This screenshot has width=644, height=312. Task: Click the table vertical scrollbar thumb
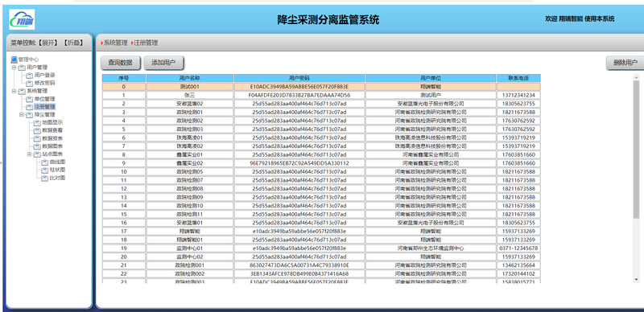636,149
